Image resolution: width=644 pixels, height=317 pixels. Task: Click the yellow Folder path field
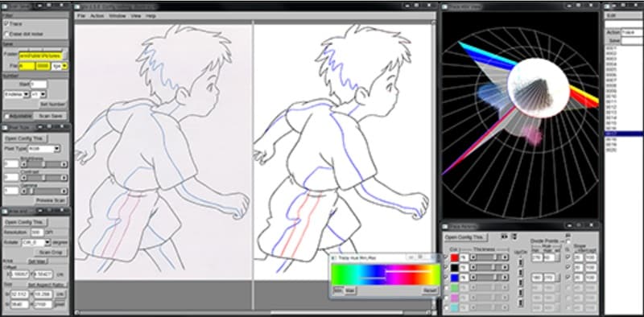40,55
